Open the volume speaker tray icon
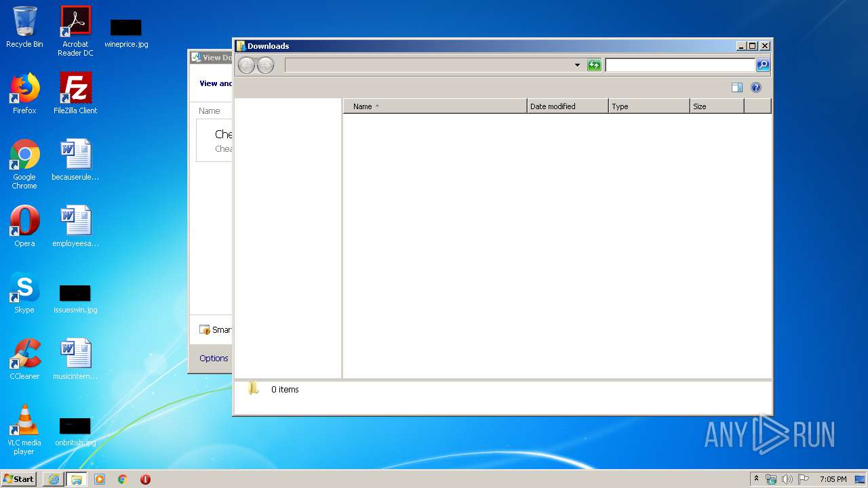 click(787, 479)
